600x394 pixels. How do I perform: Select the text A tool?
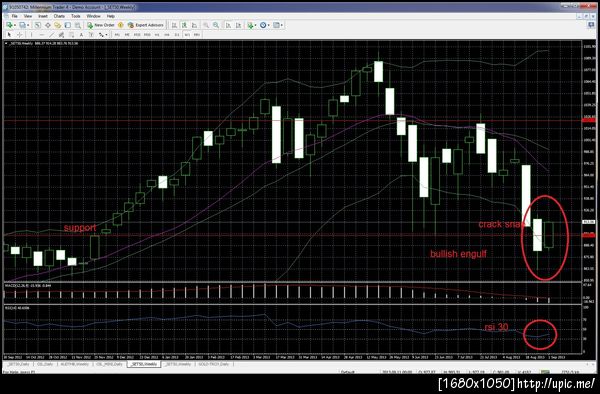tap(81, 34)
